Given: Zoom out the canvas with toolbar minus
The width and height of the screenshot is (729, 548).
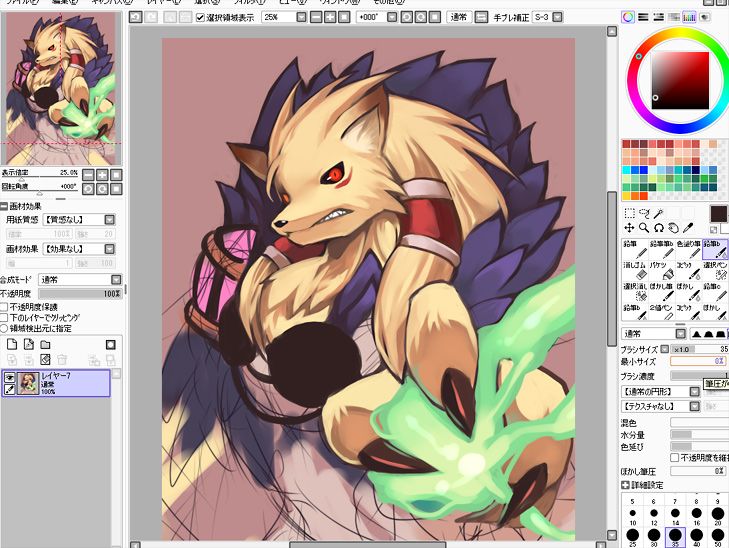Looking at the screenshot, I should click(316, 17).
